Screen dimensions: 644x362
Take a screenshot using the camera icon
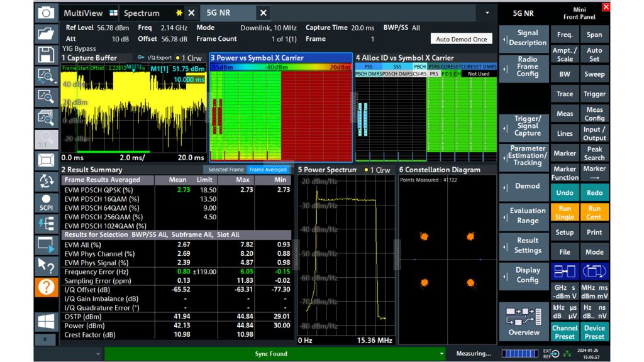tap(47, 13)
